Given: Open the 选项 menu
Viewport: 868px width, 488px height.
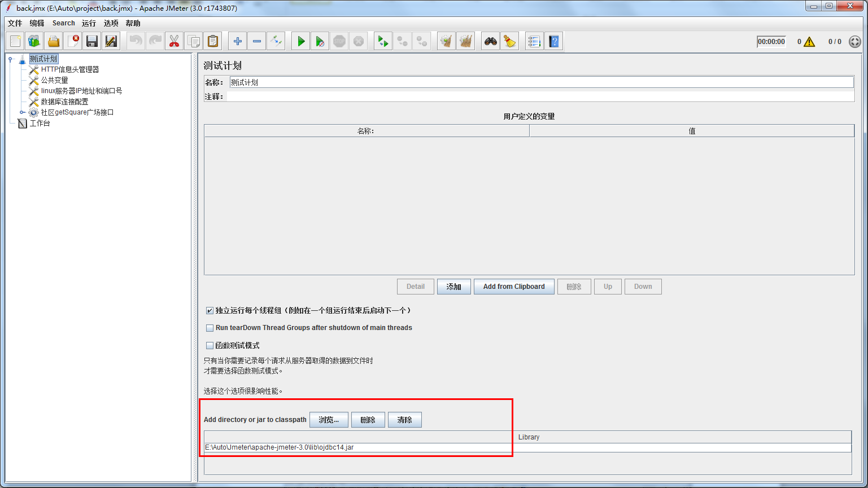Looking at the screenshot, I should click(x=111, y=23).
